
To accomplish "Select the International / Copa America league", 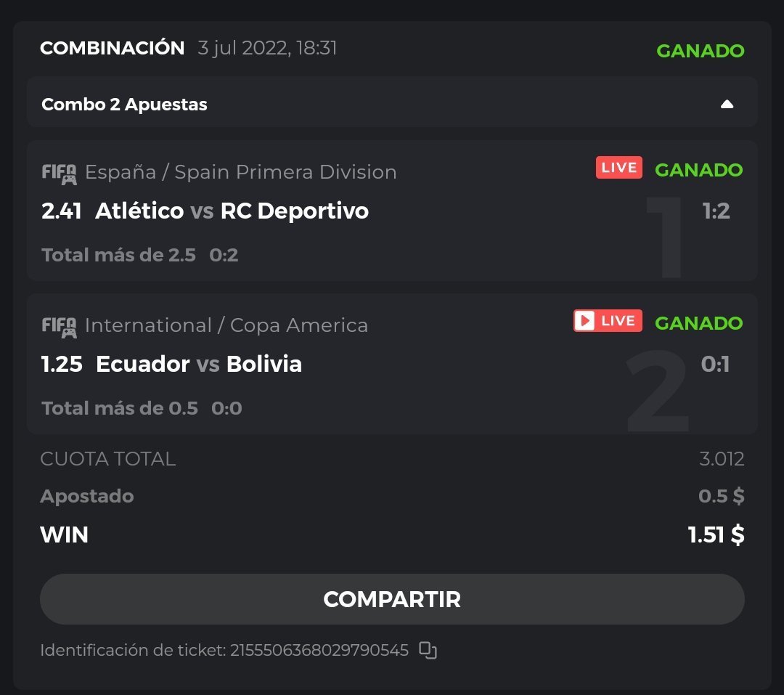I will (x=226, y=325).
